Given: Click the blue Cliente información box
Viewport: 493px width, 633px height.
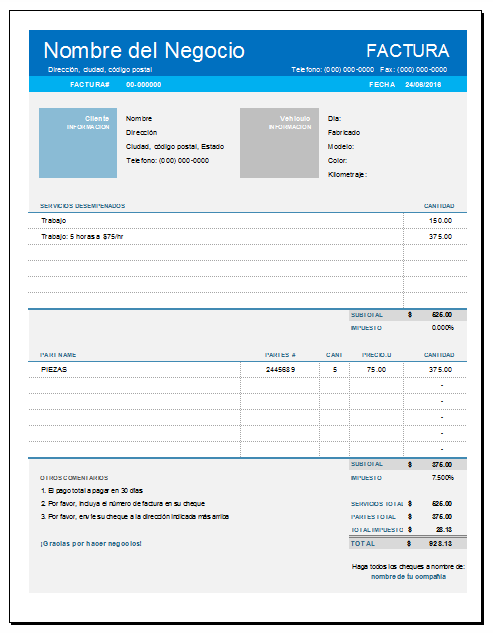Looking at the screenshot, I should click(x=78, y=143).
